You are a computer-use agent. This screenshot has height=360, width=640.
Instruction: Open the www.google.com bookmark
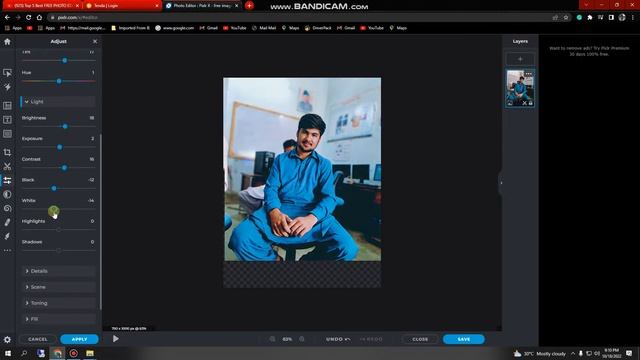click(x=175, y=28)
